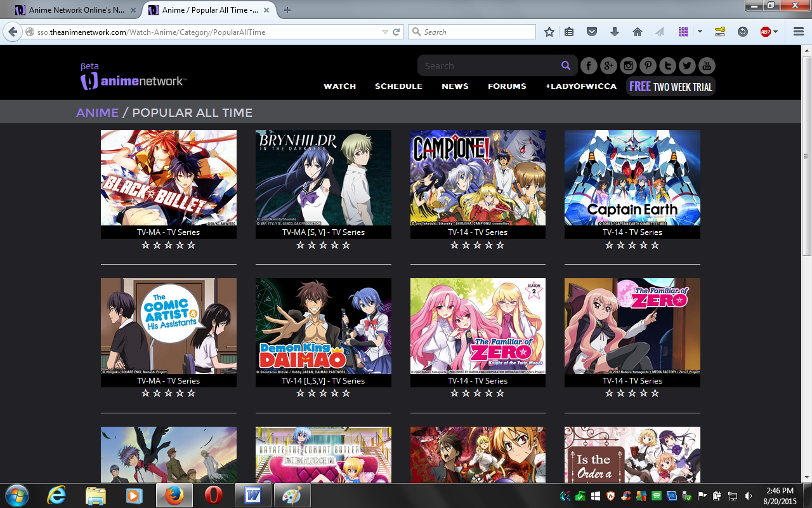
Task: Submit the Anime Network site search
Action: [x=566, y=65]
